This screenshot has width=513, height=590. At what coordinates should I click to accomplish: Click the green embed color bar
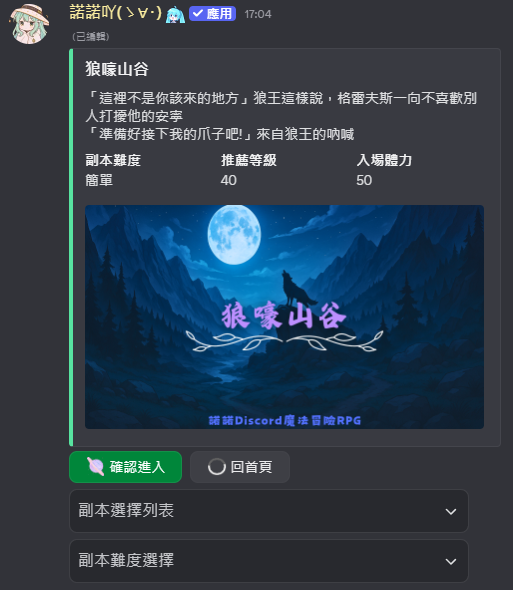(71, 247)
